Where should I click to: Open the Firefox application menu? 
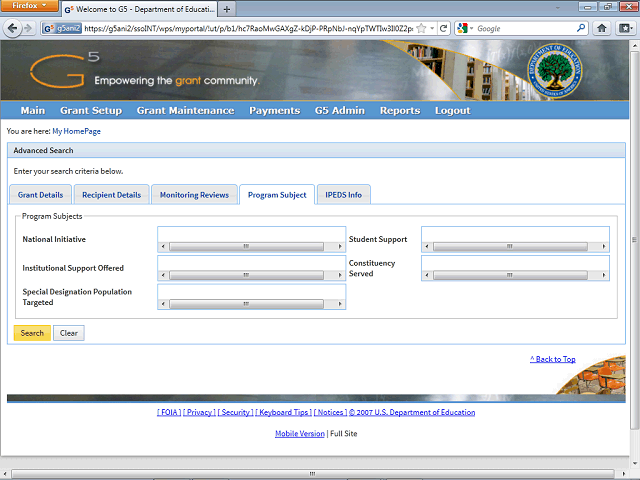[29, 6]
